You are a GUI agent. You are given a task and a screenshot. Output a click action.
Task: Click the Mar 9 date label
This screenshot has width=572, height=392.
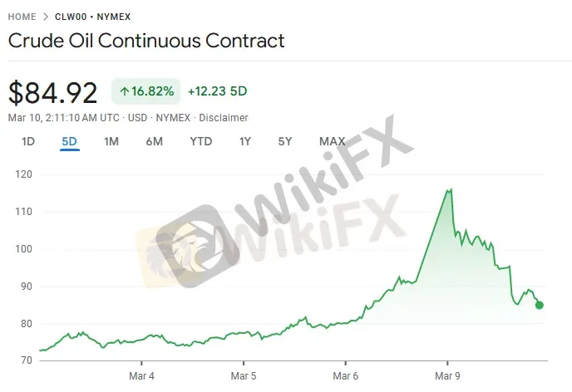pos(448,373)
